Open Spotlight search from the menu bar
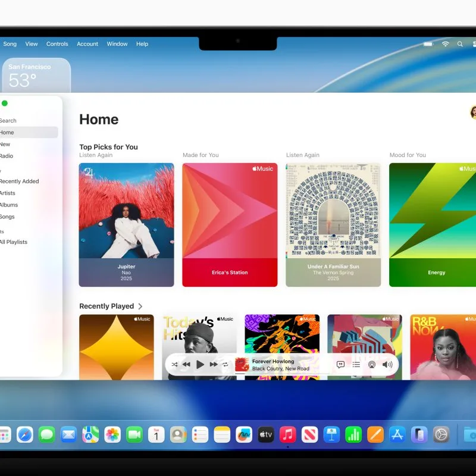This screenshot has height=476, width=476. pyautogui.click(x=460, y=44)
